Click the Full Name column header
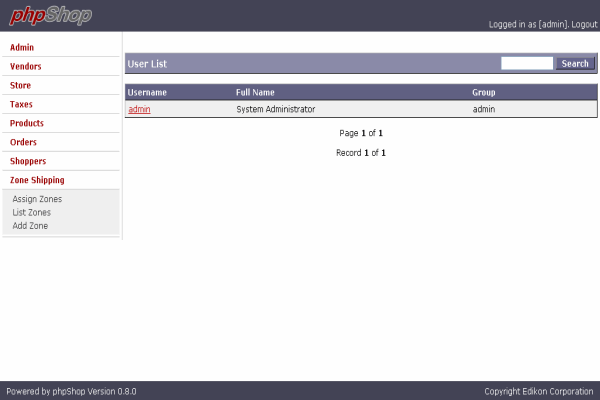The height and width of the screenshot is (400, 600). tap(255, 93)
